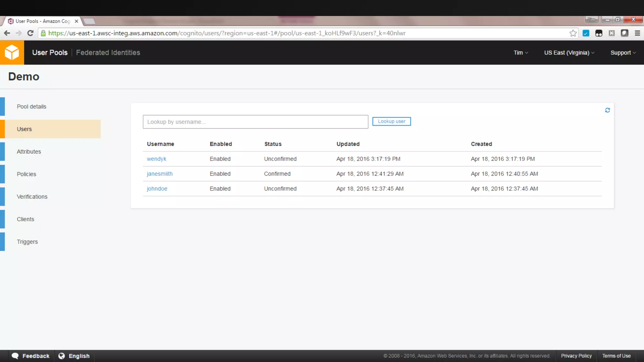Open the Tim account dropdown
Screen dimensions: 644x362
coord(520,53)
